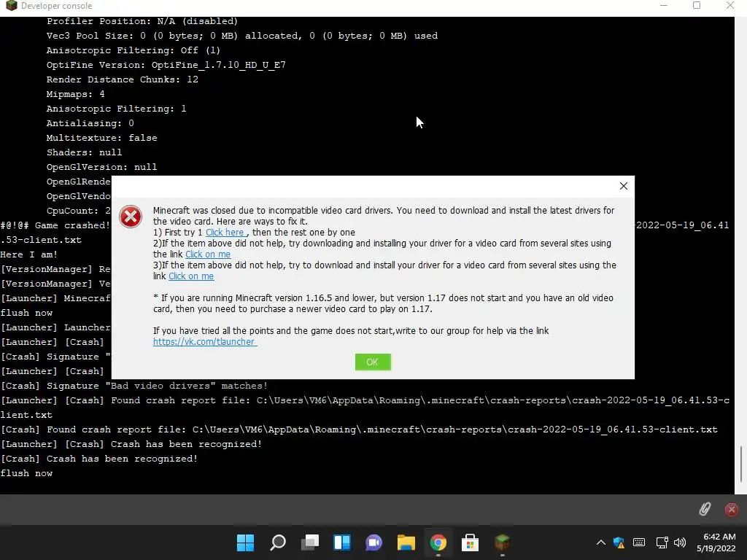Click the 'OpenGlVersion: null' console line
Screen dimensions: 747x560
(x=101, y=167)
